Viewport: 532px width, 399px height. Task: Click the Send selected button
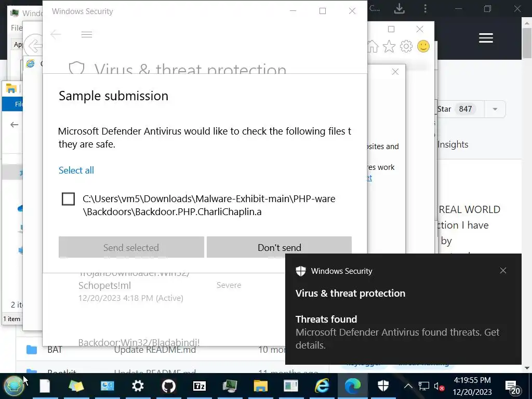coord(131,247)
